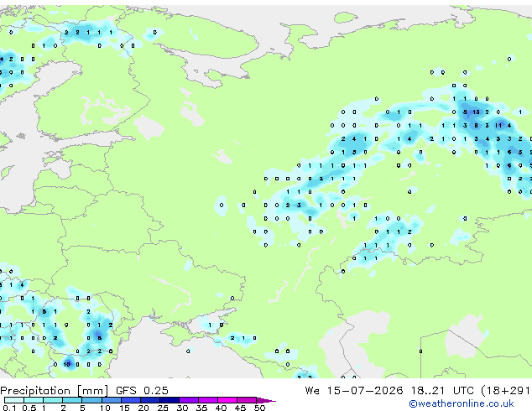Click the magenta swatch between 40 and 45
The width and height of the screenshot is (532, 411).
point(227,400)
